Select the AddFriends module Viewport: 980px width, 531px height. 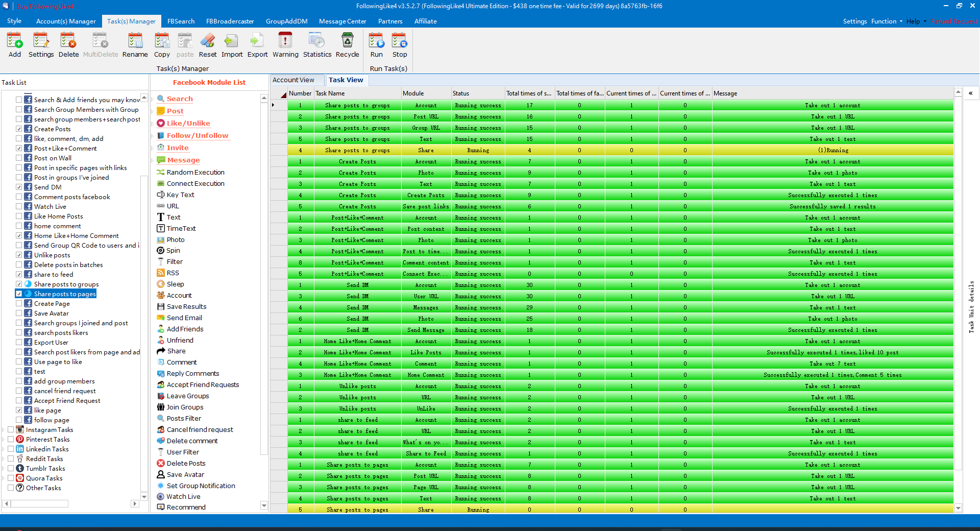[180, 329]
